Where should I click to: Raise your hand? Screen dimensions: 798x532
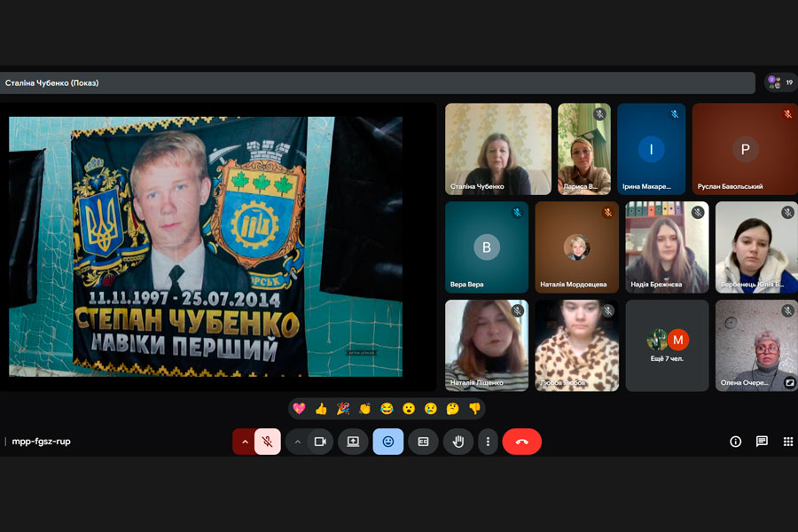pos(458,442)
